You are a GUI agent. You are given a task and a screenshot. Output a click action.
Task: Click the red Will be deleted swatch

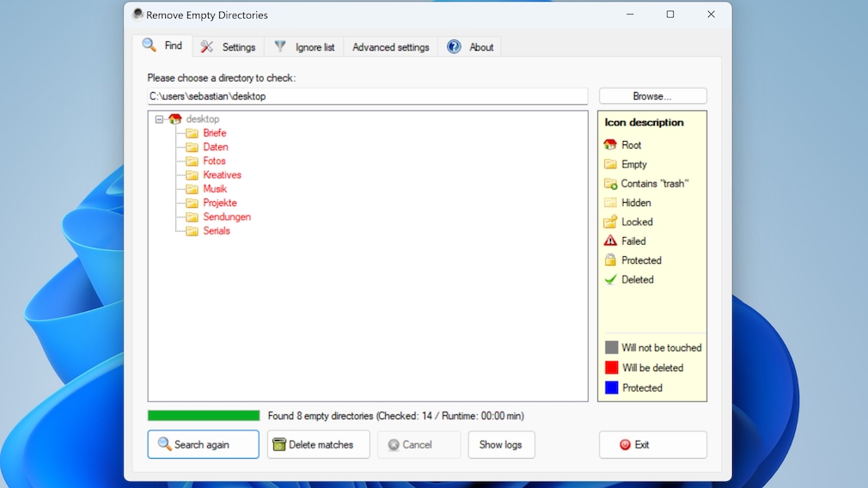(x=611, y=368)
